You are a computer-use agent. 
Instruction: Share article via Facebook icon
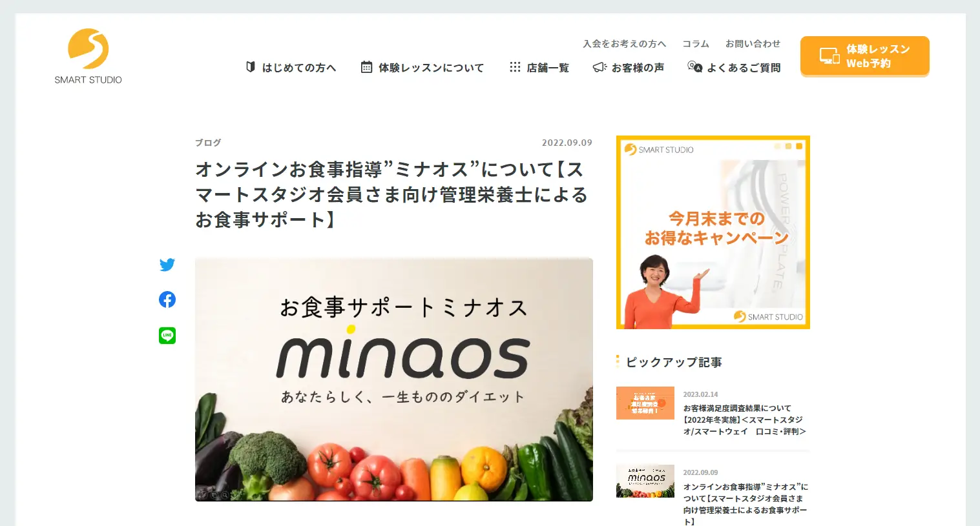click(167, 299)
